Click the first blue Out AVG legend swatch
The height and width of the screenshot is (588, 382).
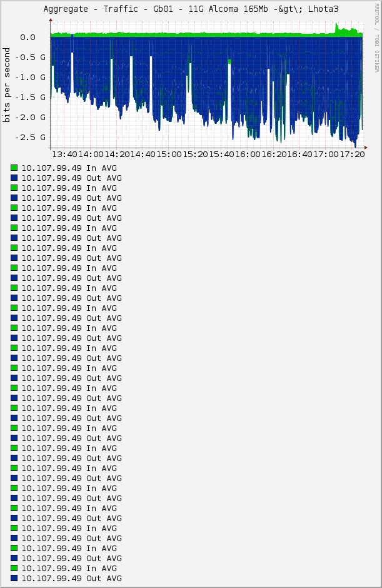click(14, 178)
